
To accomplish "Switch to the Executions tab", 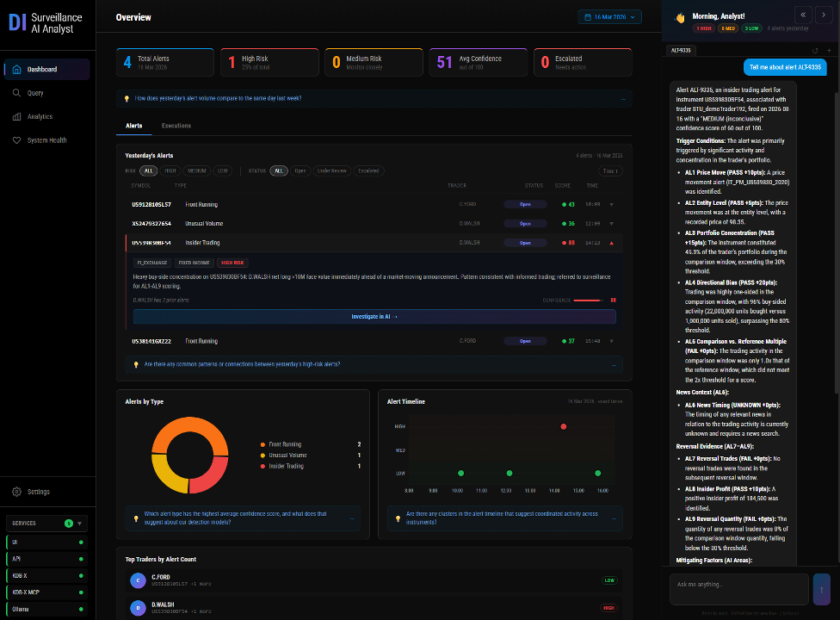I will point(176,126).
